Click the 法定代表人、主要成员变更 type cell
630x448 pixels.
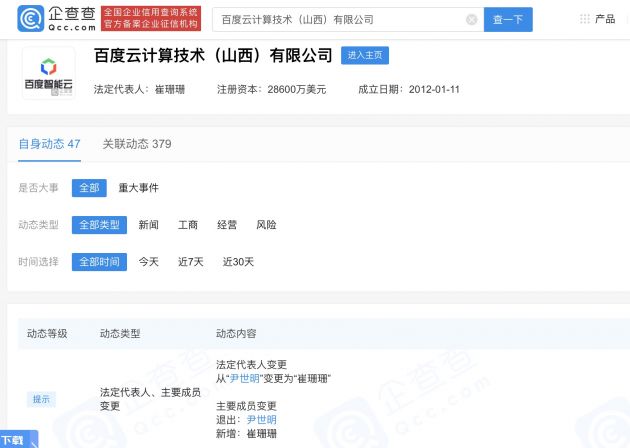pyautogui.click(x=150, y=399)
